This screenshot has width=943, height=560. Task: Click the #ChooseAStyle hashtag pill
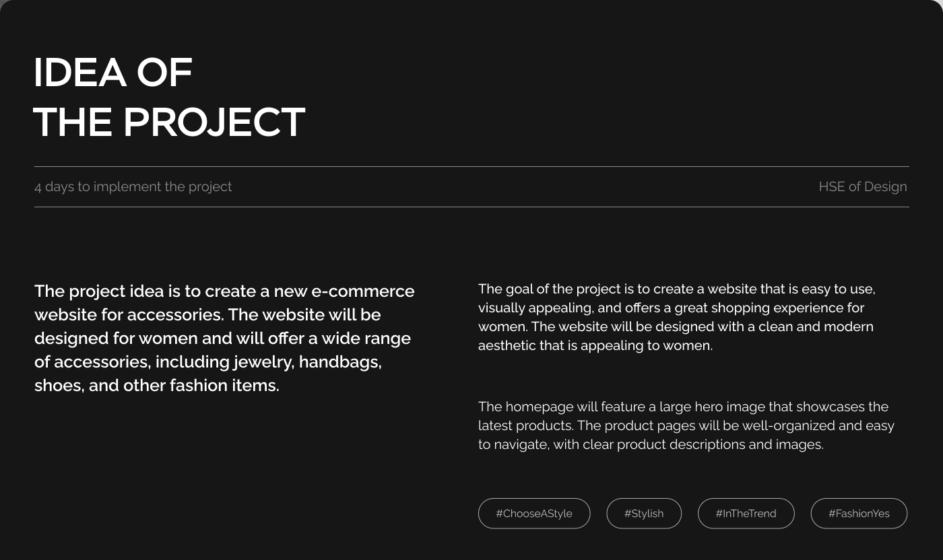tap(534, 514)
